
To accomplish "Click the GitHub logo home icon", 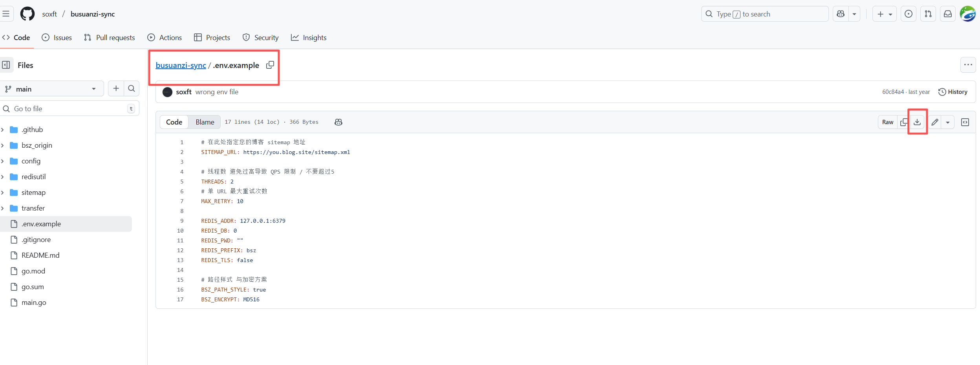I will (x=27, y=14).
